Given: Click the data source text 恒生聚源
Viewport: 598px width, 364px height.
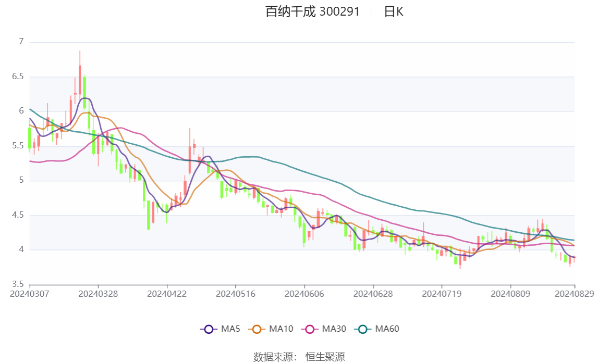Looking at the screenshot, I should (325, 357).
